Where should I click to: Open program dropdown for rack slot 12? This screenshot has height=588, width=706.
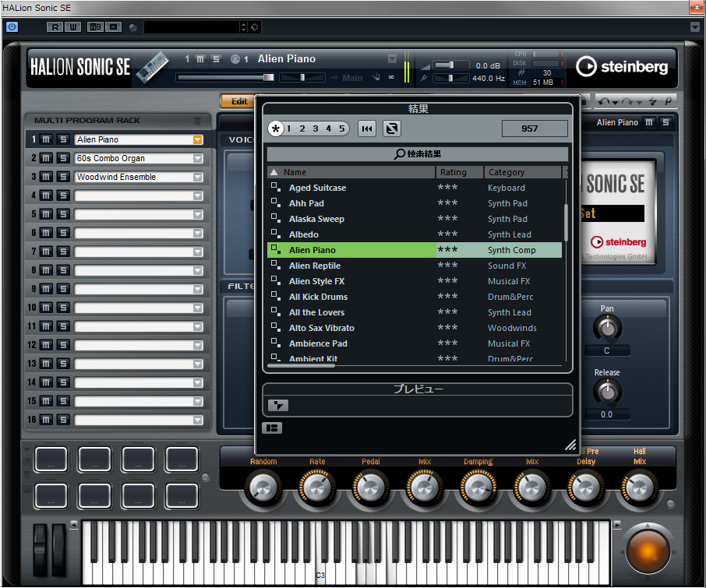[x=198, y=345]
